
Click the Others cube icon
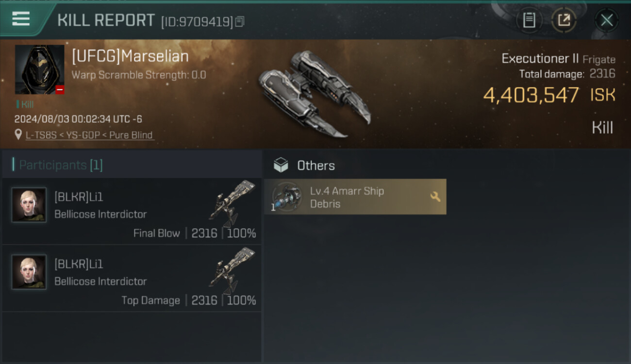[x=281, y=165]
